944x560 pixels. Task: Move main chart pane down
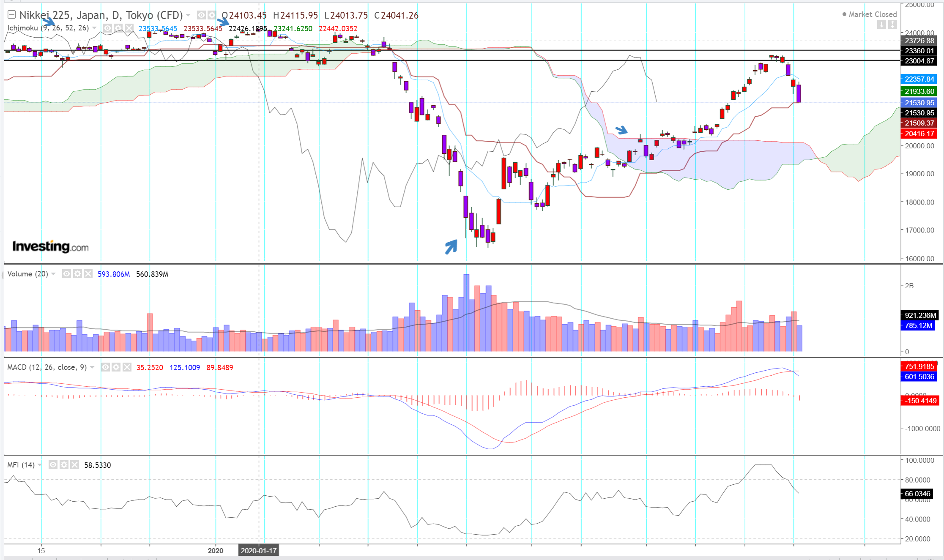(881, 25)
